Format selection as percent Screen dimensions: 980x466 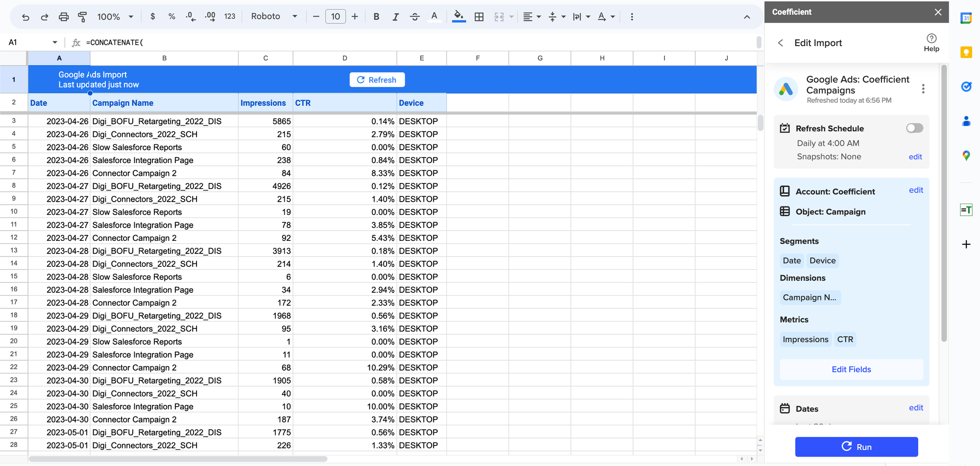(x=171, y=17)
